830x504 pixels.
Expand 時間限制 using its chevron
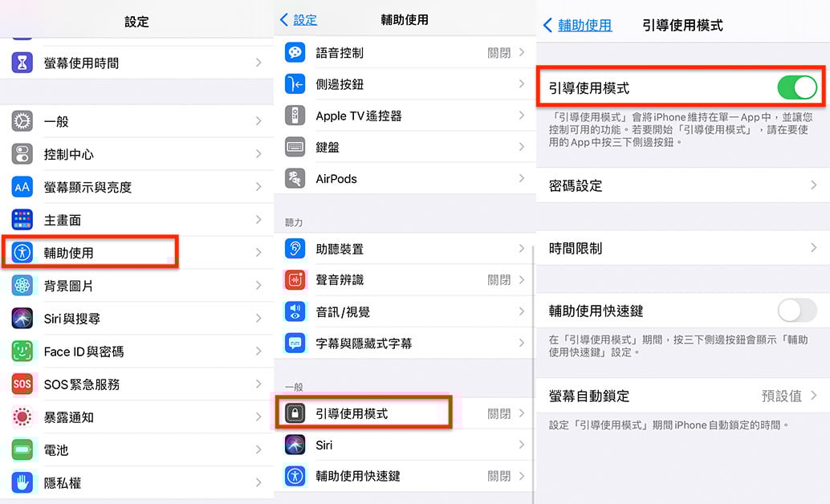[x=813, y=249]
